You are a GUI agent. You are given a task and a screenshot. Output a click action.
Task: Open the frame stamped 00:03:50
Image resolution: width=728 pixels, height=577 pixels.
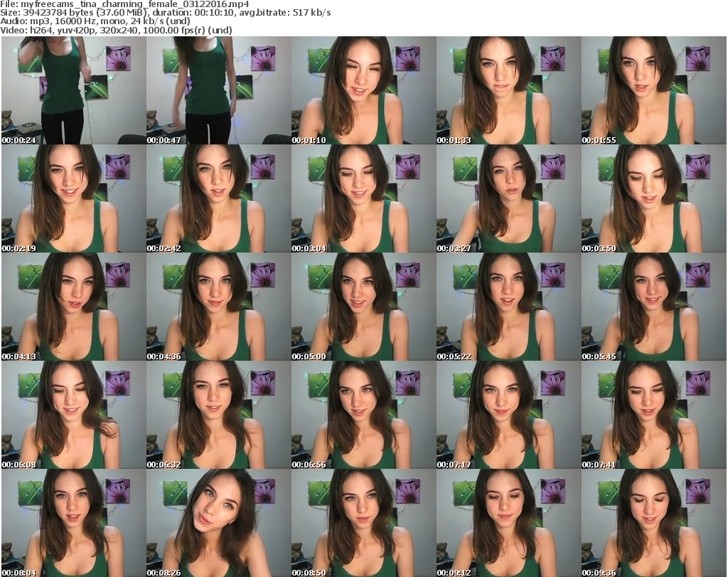[654, 198]
